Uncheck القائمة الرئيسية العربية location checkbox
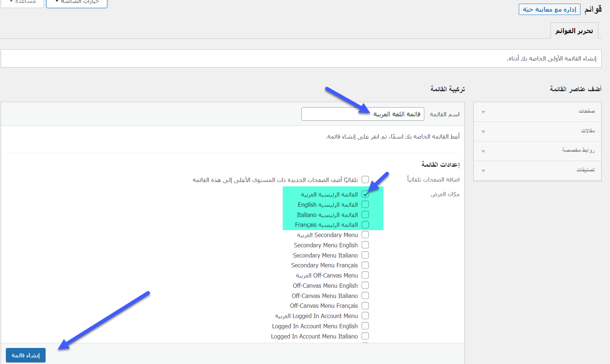The height and width of the screenshot is (364, 610). pos(365,194)
